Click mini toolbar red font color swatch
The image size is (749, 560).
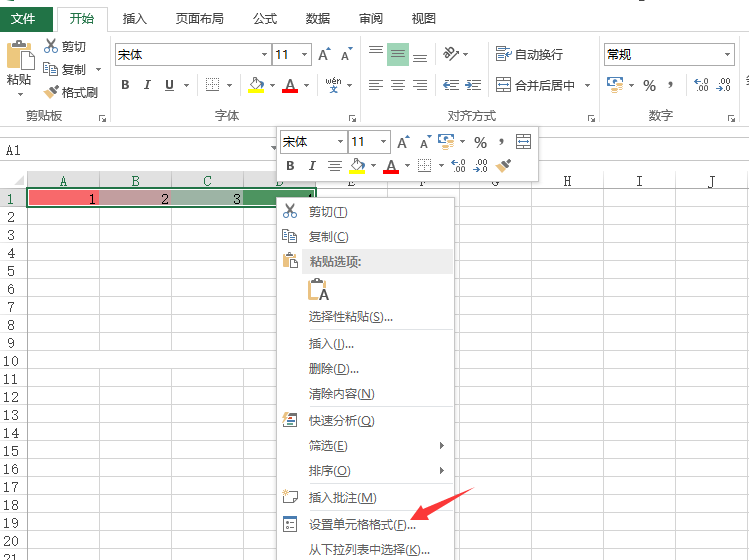[x=391, y=166]
